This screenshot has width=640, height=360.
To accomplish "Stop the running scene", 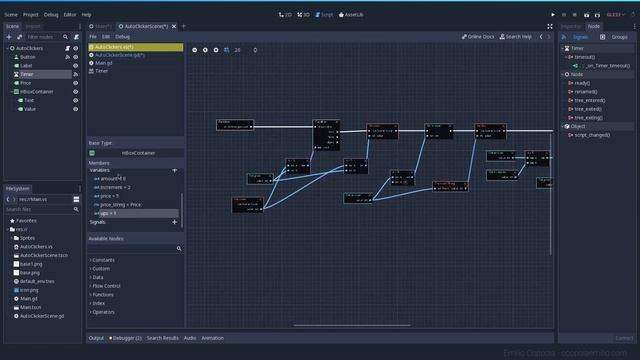I will tap(575, 15).
